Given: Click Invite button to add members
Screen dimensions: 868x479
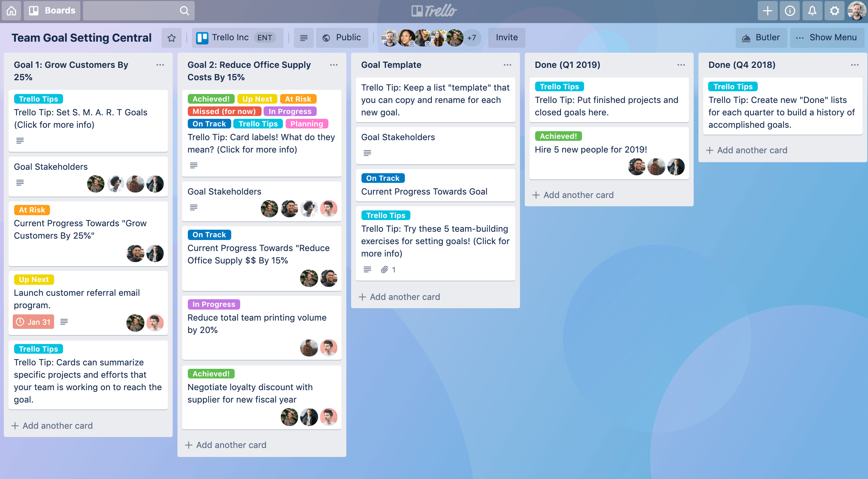Looking at the screenshot, I should tap(506, 37).
